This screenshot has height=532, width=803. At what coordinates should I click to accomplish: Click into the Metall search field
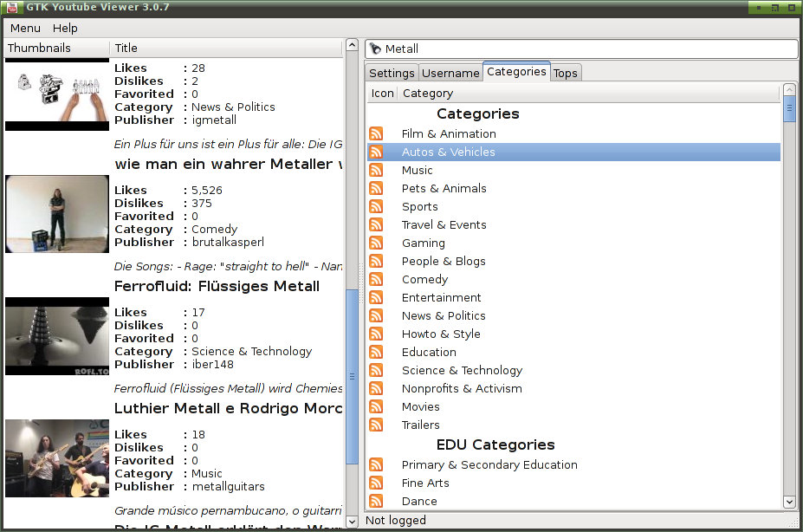tap(581, 49)
